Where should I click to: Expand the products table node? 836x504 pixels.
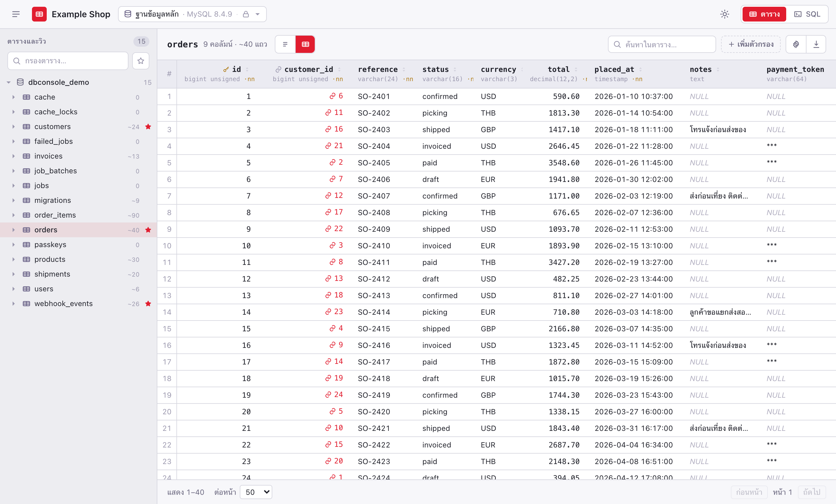pos(13,259)
